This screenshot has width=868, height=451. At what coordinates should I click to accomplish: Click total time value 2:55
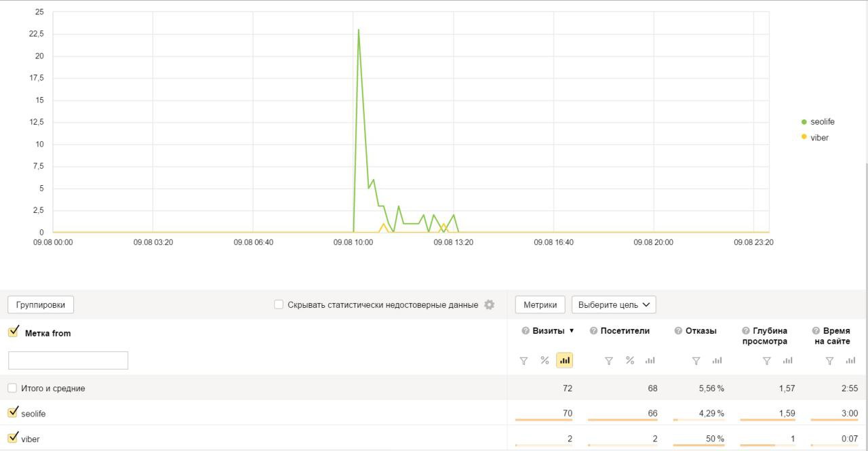(849, 389)
